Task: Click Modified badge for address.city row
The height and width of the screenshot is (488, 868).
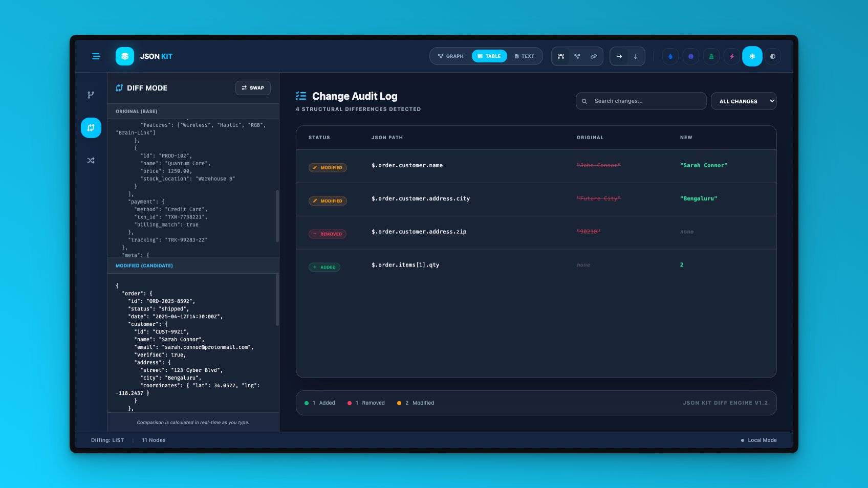Action: (328, 201)
